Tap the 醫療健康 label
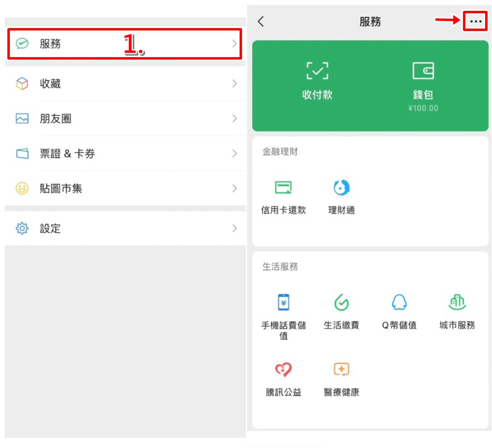The height and width of the screenshot is (448, 492). point(341,392)
